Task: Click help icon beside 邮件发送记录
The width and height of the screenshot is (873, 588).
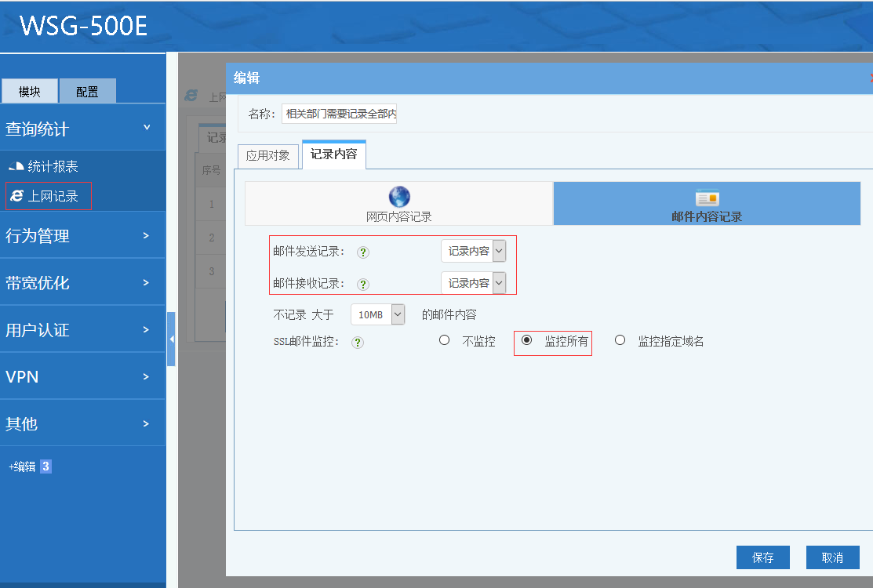Action: (x=363, y=252)
